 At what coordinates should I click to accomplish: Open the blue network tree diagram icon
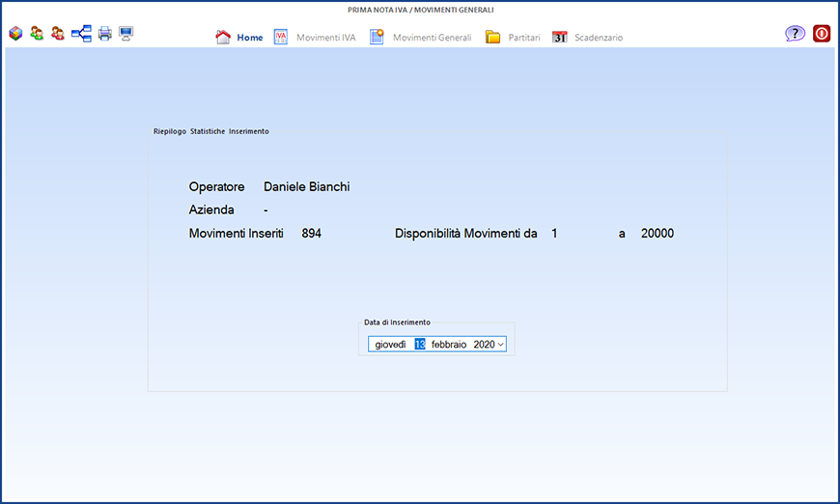[81, 34]
